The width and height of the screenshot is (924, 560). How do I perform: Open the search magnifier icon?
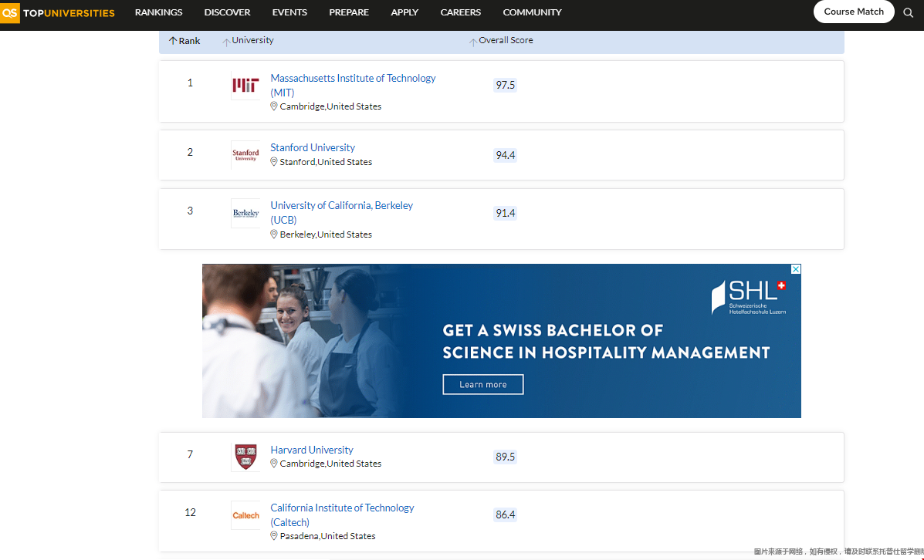[909, 12]
